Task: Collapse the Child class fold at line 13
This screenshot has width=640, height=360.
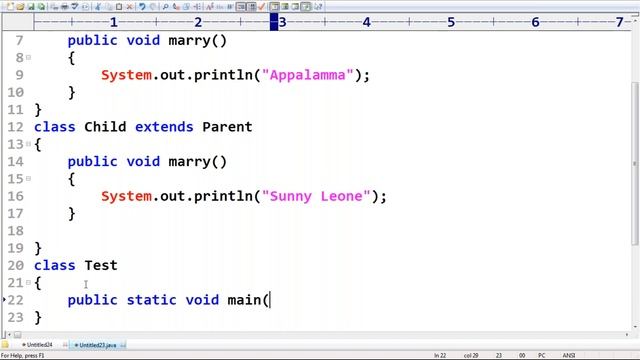Action: (x=29, y=144)
